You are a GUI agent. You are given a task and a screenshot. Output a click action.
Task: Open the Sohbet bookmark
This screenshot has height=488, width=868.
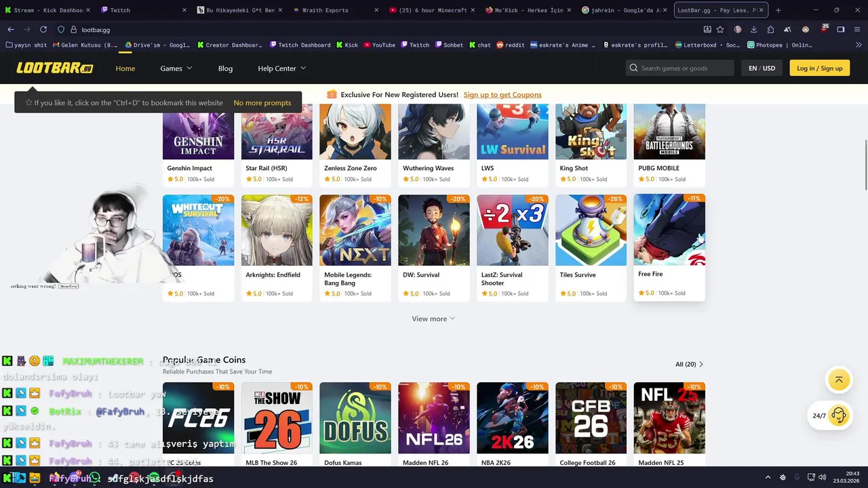(448, 45)
